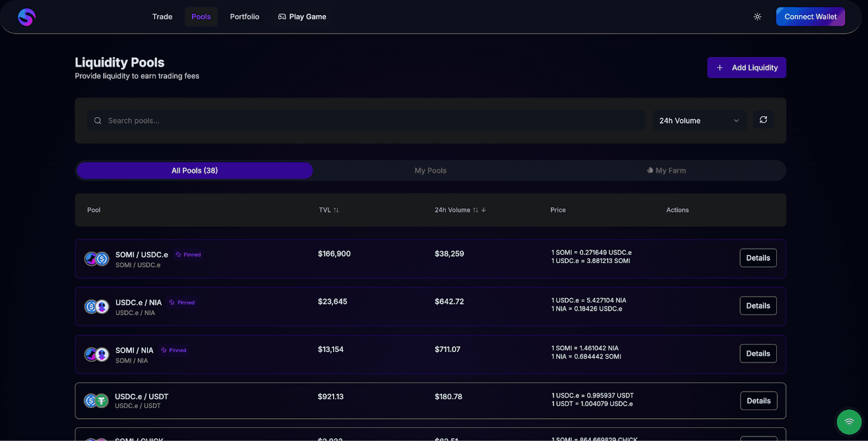Open Details for USDC.e / USDT pool
Screen dimensions: 868x441
758,401
